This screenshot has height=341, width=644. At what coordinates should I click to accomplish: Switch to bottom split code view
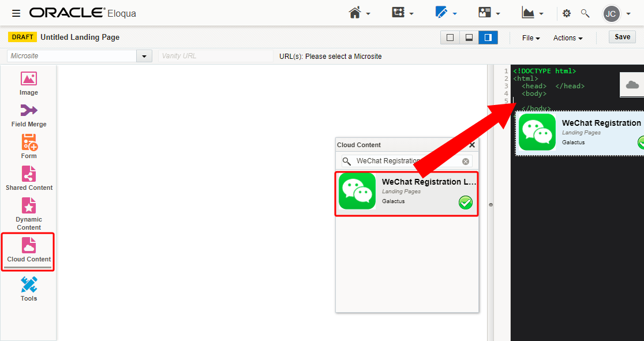click(469, 38)
